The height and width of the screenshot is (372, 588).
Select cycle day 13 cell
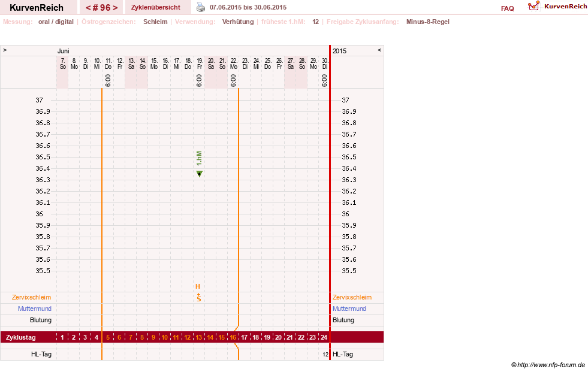click(x=199, y=337)
